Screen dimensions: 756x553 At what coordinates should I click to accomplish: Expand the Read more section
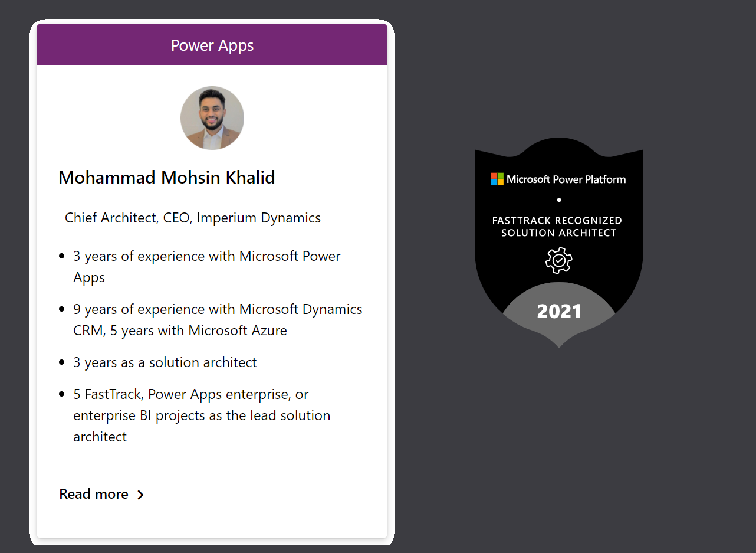click(94, 494)
